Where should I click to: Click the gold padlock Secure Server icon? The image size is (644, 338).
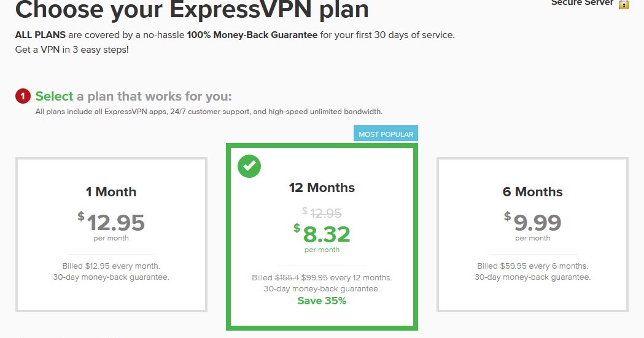pyautogui.click(x=624, y=4)
